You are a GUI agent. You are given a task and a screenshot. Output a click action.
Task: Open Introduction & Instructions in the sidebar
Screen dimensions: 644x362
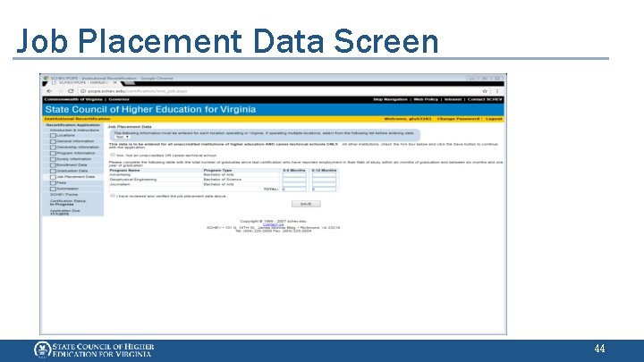pyautogui.click(x=75, y=130)
